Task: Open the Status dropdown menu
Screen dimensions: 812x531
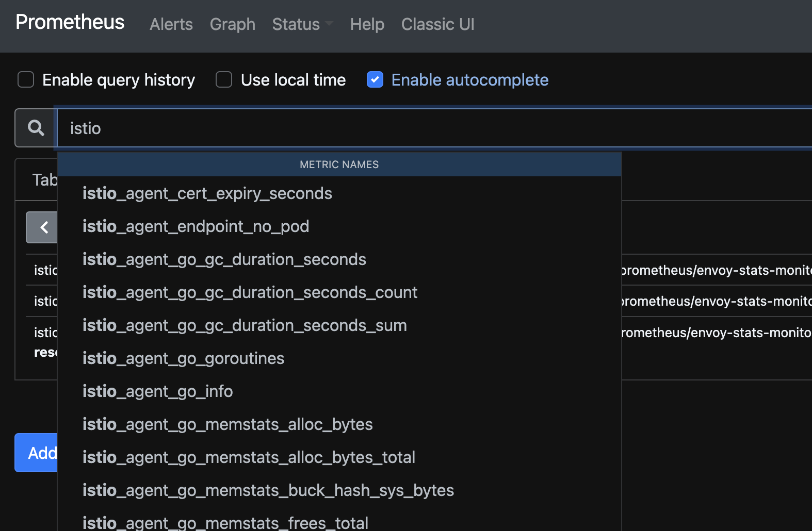Action: tap(302, 24)
